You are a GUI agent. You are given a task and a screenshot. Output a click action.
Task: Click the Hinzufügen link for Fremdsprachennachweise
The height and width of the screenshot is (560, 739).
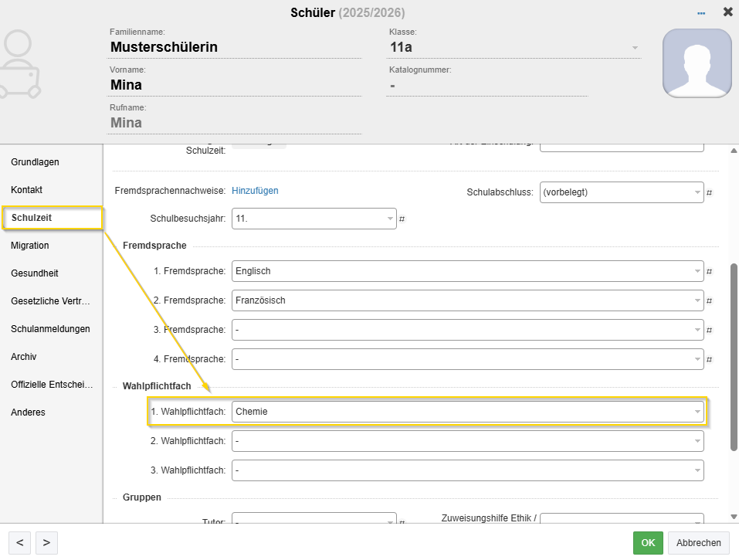[x=255, y=191]
